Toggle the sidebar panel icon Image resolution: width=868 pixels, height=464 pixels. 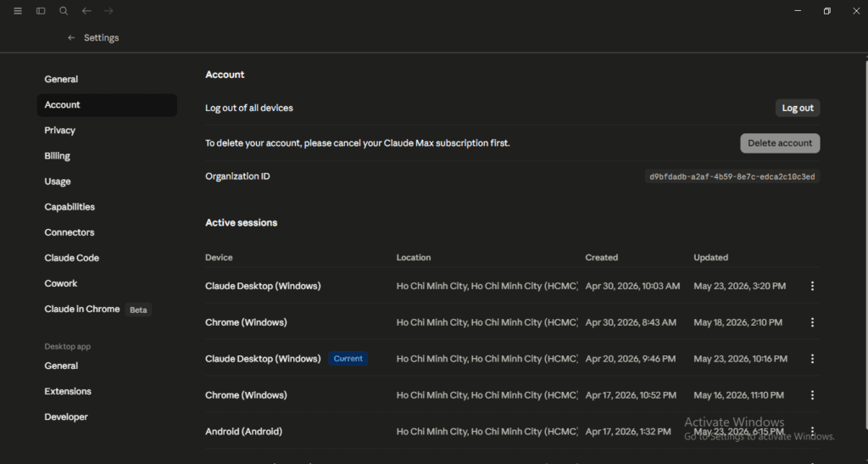[x=41, y=11]
